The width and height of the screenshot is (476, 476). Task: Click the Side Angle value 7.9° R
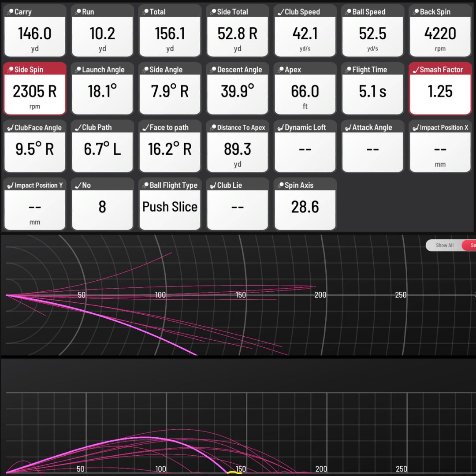(x=170, y=91)
